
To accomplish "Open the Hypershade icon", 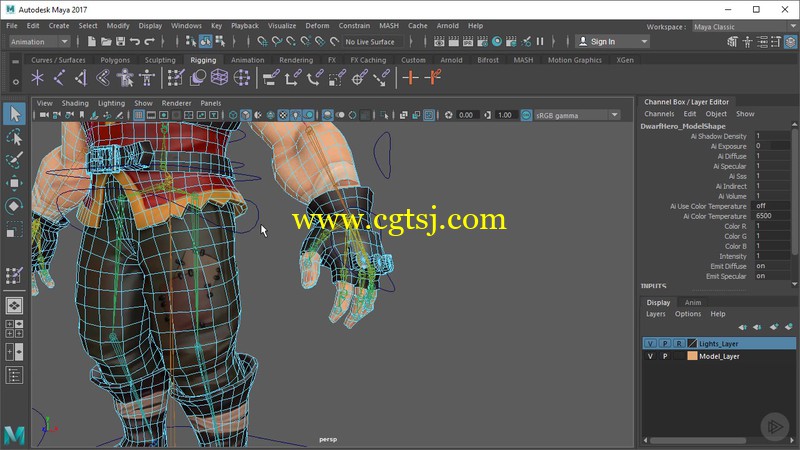I will coord(496,42).
